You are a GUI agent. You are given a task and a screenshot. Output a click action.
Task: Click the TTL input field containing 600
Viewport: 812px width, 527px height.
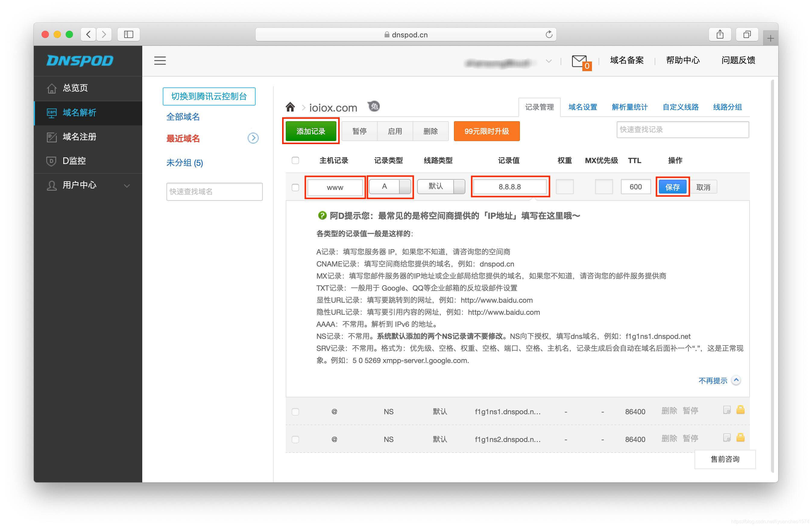pos(635,187)
